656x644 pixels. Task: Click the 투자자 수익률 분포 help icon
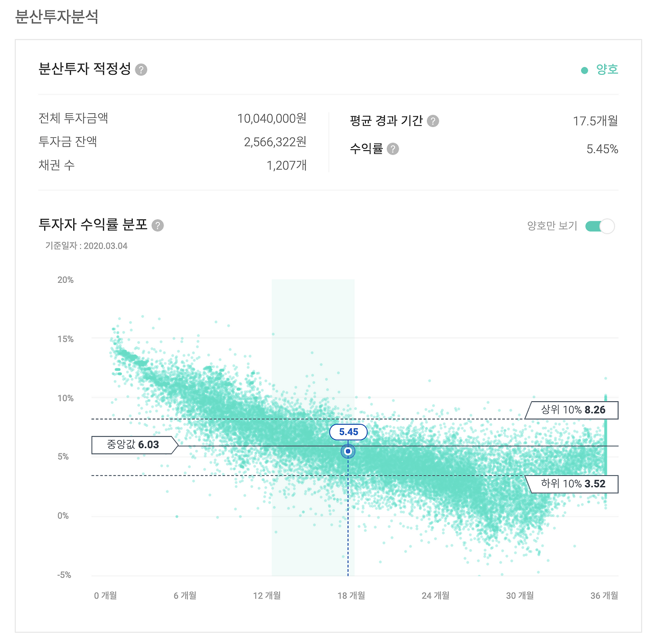coord(158,225)
